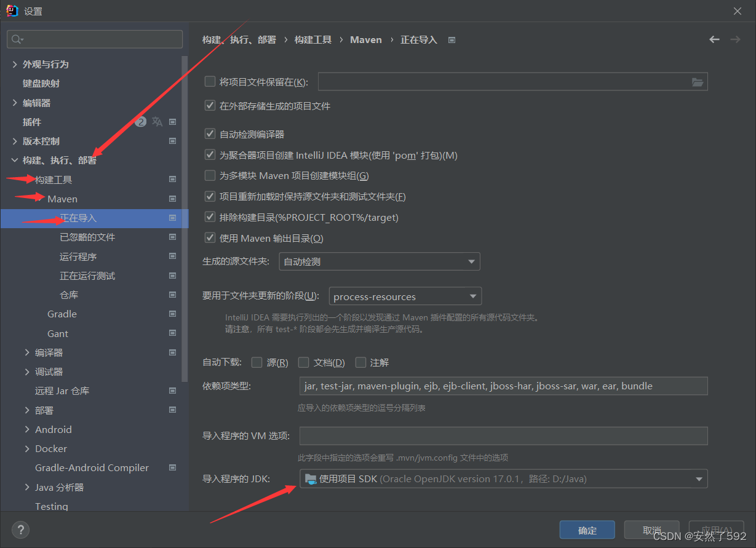This screenshot has height=548, width=756.
Task: Click breadcrumb 构建工具
Action: coord(313,39)
